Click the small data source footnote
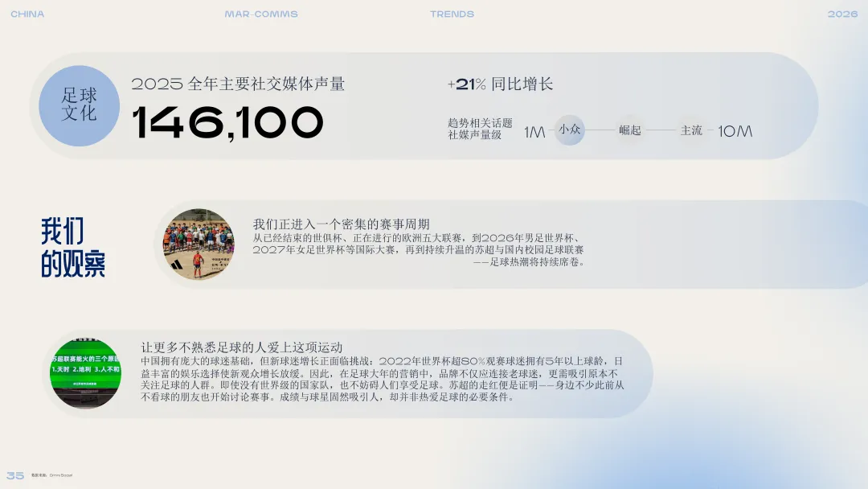This screenshot has height=489, width=868. pyautogui.click(x=51, y=475)
